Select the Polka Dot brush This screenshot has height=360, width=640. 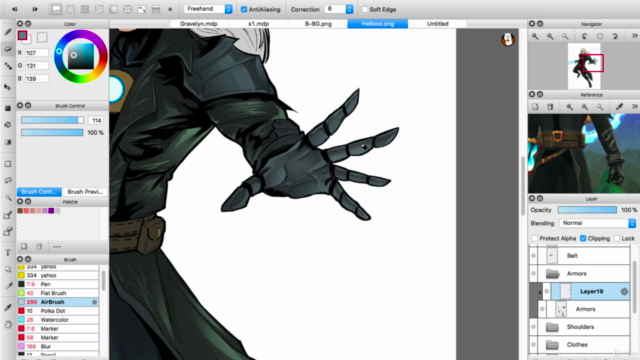pyautogui.click(x=58, y=311)
